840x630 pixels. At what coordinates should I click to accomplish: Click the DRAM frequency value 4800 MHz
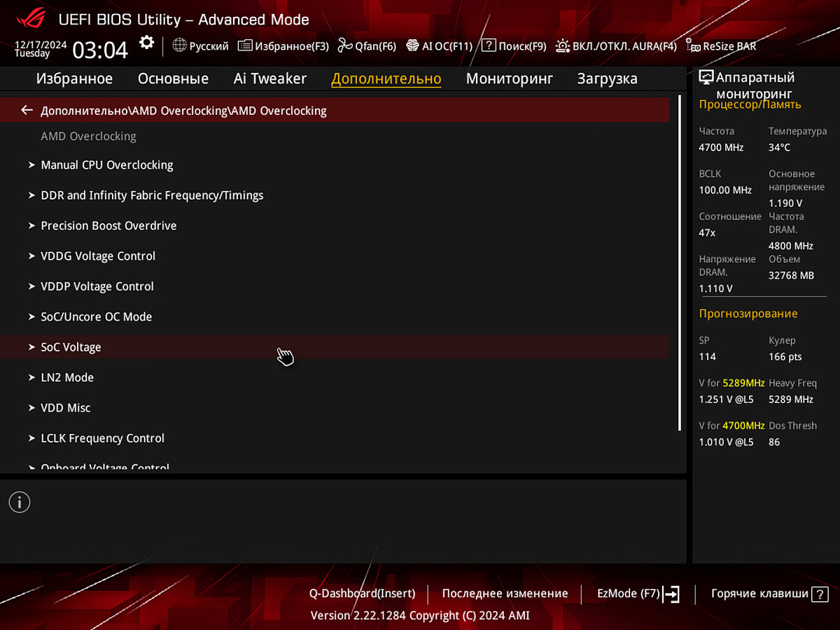(x=791, y=246)
